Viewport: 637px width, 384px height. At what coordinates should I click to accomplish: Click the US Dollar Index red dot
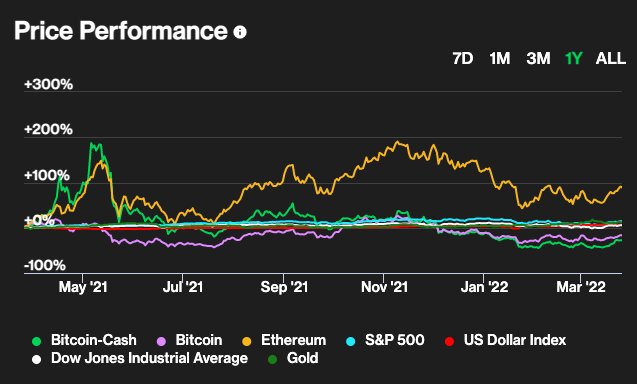(449, 341)
